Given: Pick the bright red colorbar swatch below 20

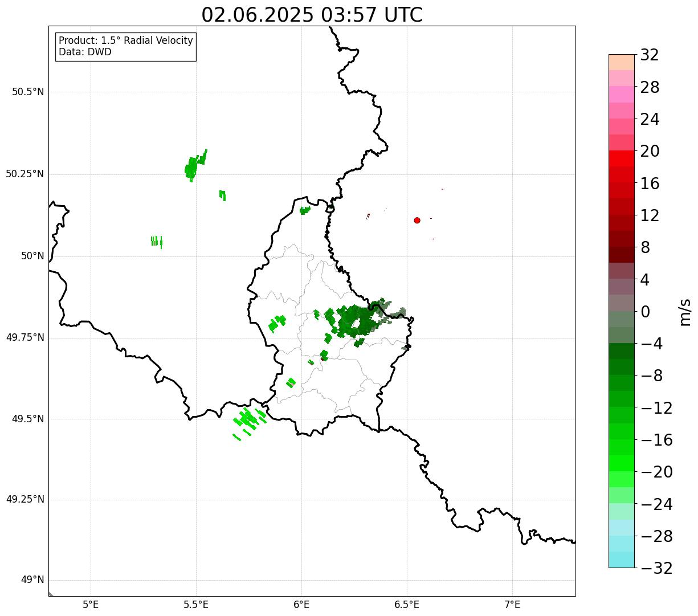Looking at the screenshot, I should (x=621, y=158).
